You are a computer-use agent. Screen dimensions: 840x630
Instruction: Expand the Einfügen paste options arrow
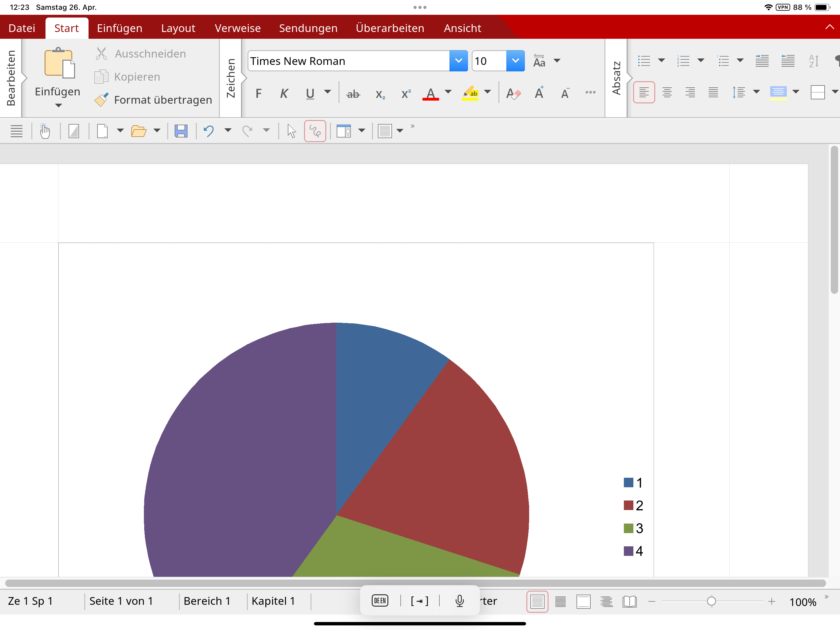tap(58, 106)
